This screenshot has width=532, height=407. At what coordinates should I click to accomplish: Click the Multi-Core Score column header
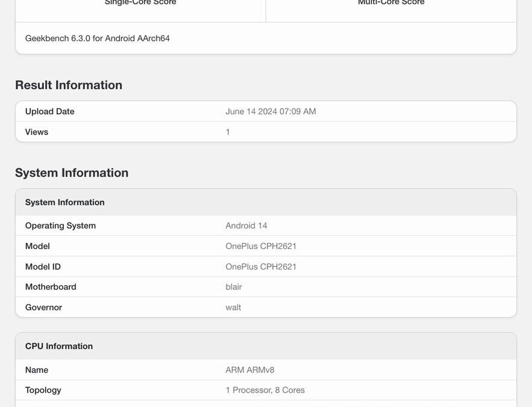click(x=390, y=3)
